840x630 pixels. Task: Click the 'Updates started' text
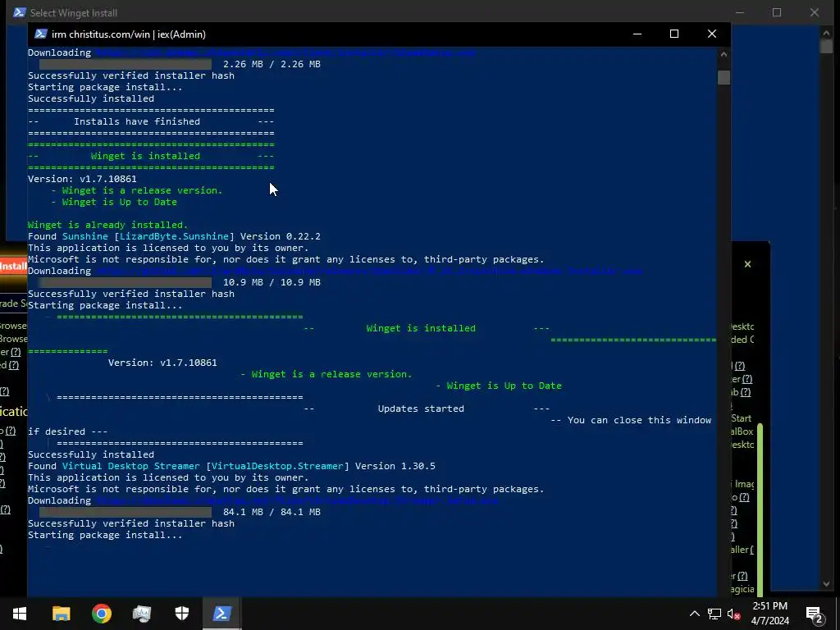tap(421, 409)
